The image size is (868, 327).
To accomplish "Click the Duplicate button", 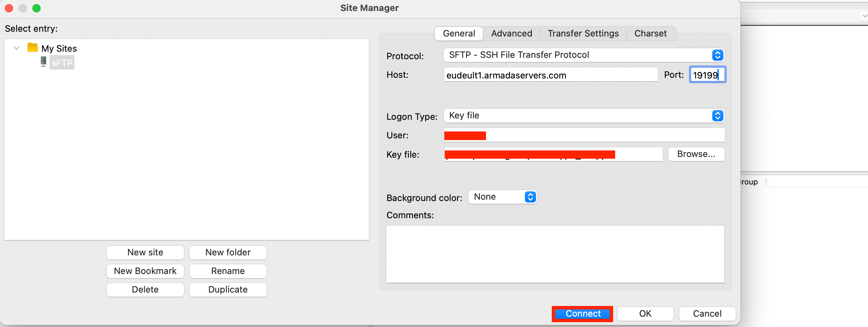I will [x=228, y=289].
